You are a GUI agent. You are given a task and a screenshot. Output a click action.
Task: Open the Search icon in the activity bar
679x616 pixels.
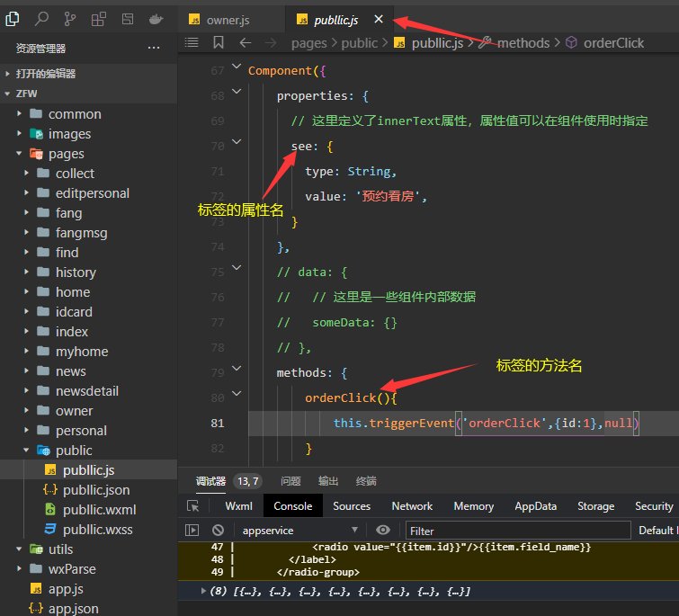click(41, 18)
